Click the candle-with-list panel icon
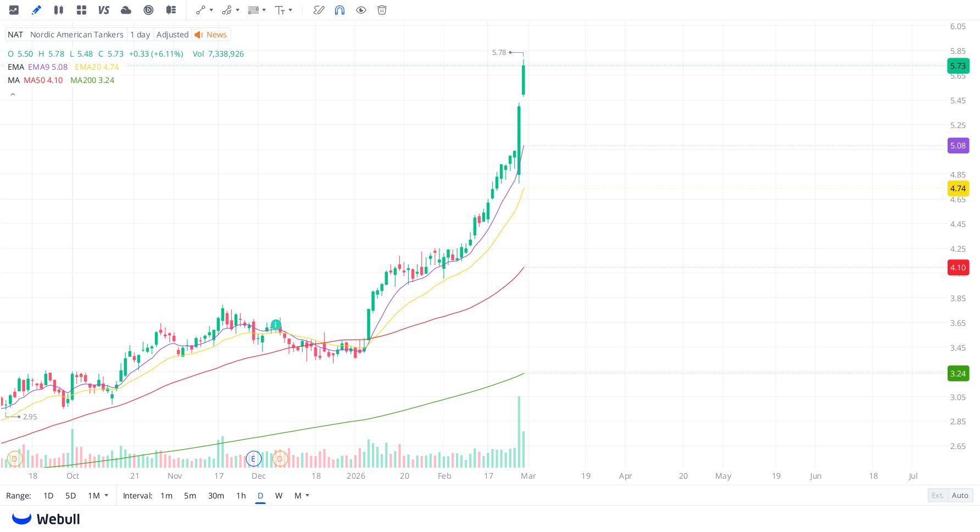 (171, 10)
